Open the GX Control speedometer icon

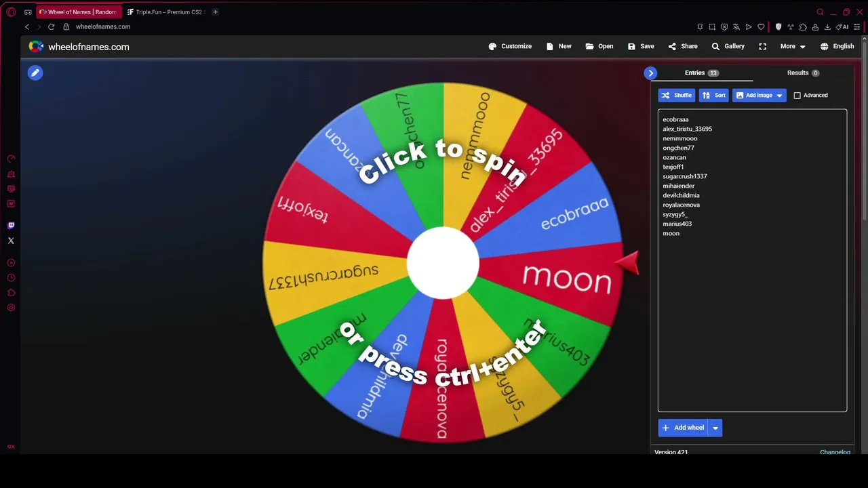[x=11, y=159]
